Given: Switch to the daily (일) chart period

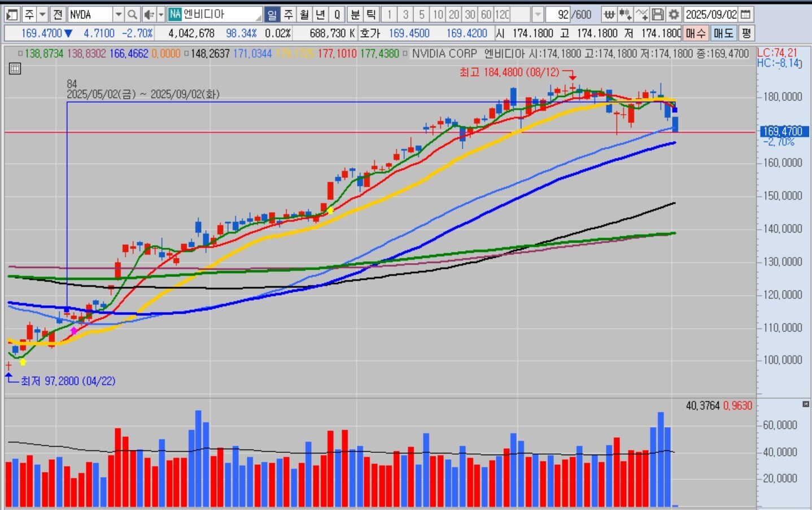Looking at the screenshot, I should pyautogui.click(x=272, y=14).
